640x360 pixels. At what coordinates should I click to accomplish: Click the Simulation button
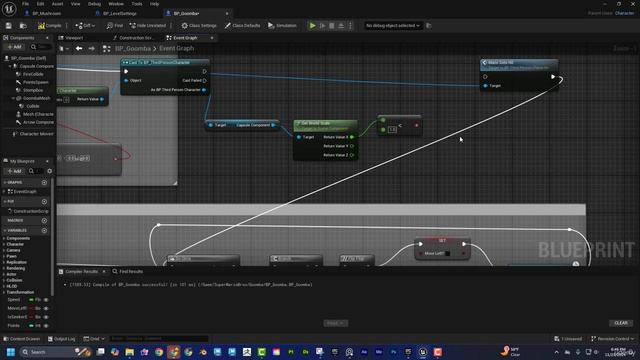tap(282, 26)
